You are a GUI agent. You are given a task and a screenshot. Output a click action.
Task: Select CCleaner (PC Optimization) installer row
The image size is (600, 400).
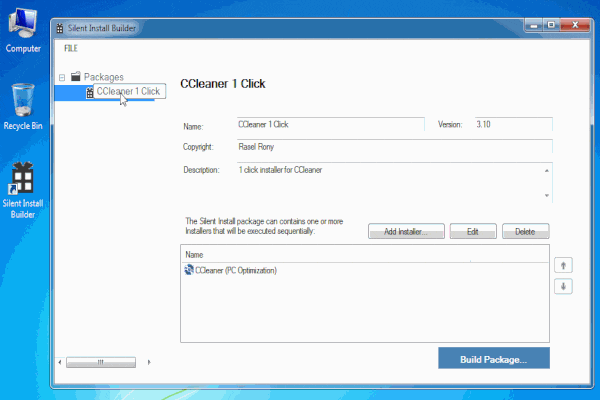click(365, 270)
